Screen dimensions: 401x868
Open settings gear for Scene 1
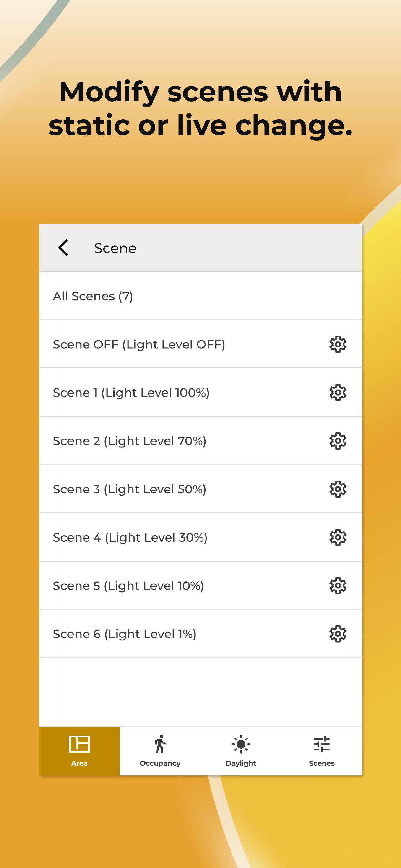tap(338, 393)
